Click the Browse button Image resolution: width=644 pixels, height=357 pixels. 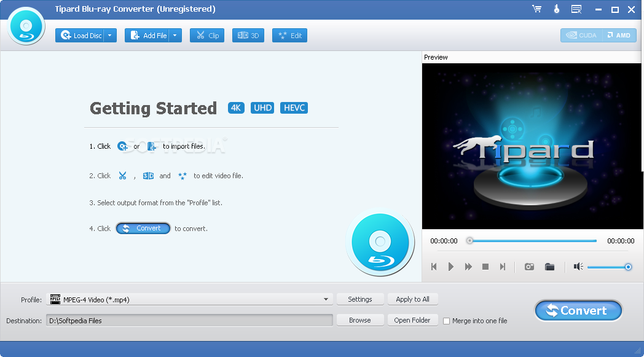coord(360,320)
